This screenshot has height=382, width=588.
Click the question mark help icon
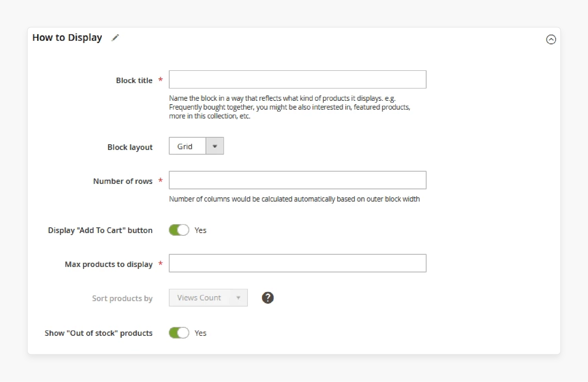pos(268,298)
